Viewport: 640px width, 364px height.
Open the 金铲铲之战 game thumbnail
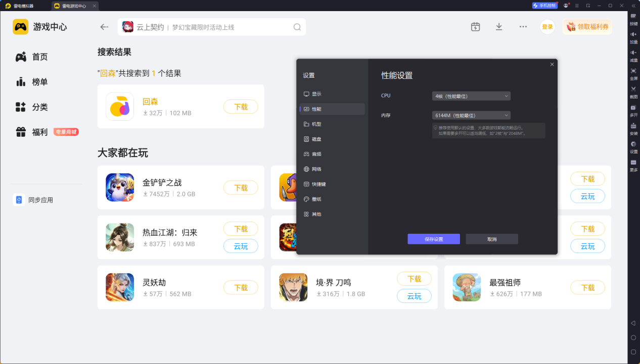coord(120,187)
